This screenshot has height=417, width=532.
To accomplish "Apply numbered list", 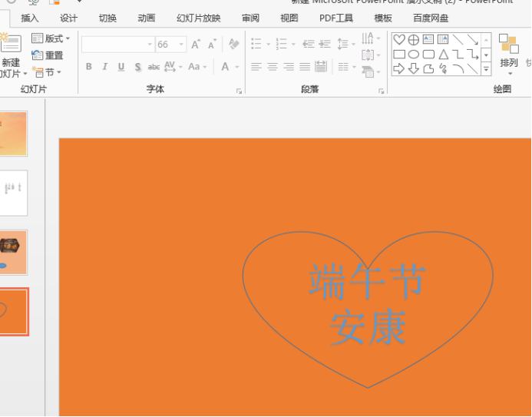I will [x=281, y=44].
